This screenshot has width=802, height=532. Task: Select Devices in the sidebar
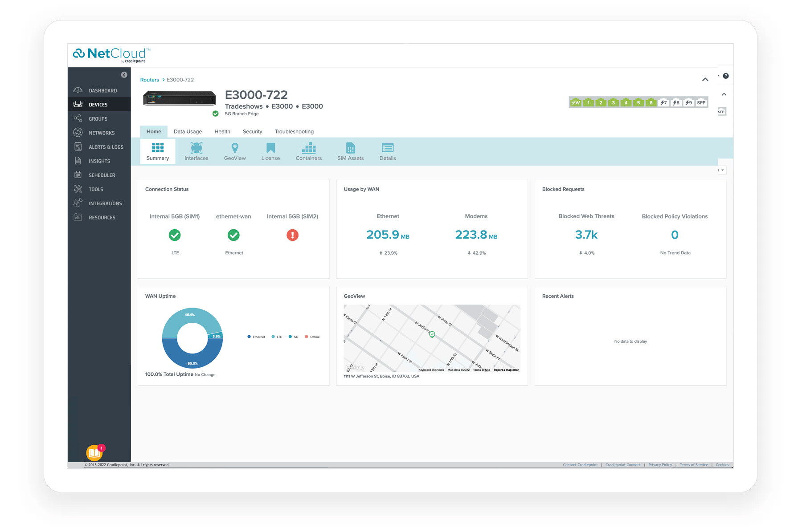coord(99,105)
